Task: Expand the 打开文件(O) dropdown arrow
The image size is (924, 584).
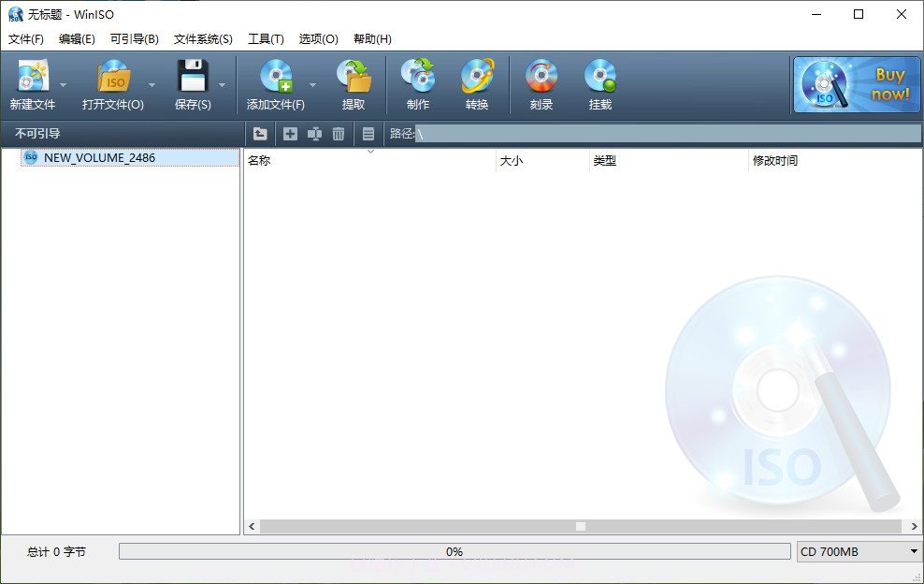Action: (152, 84)
